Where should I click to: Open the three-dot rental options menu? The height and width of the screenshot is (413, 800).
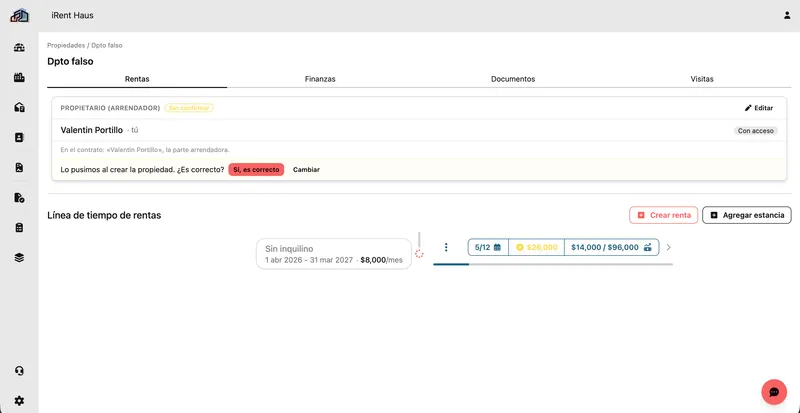(x=446, y=247)
